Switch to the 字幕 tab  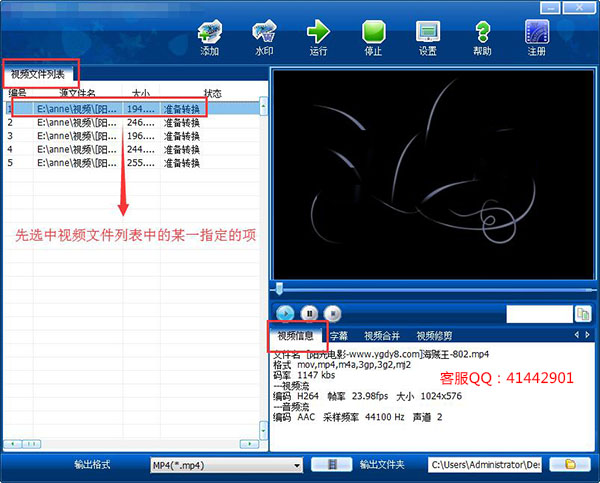339,336
